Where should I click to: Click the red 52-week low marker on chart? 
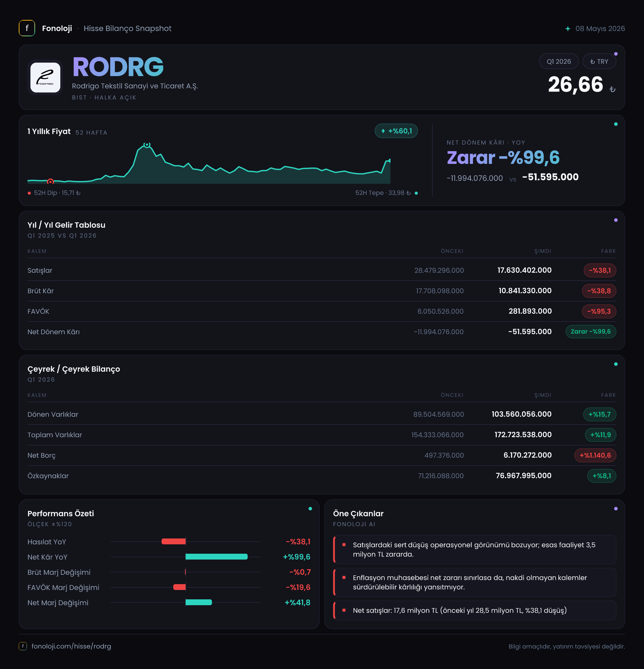pyautogui.click(x=51, y=181)
